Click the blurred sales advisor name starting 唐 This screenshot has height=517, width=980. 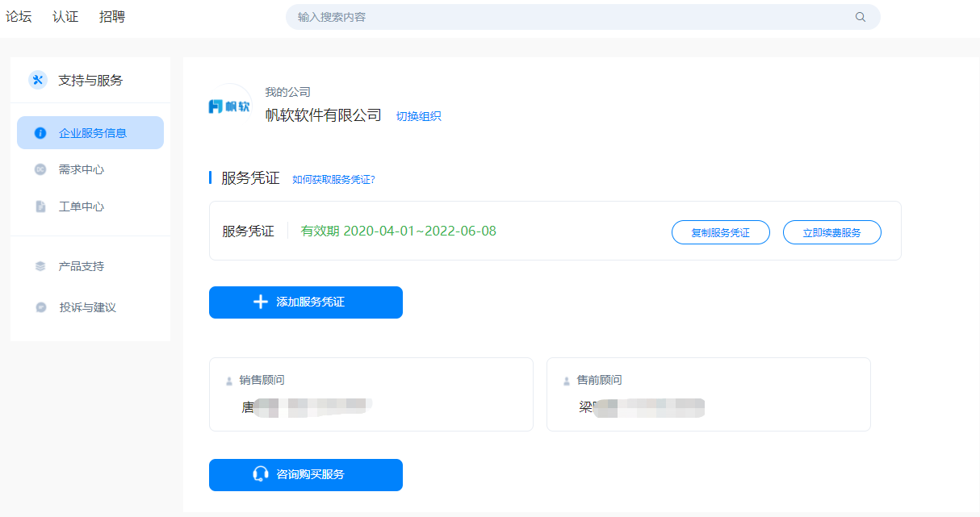(x=307, y=407)
